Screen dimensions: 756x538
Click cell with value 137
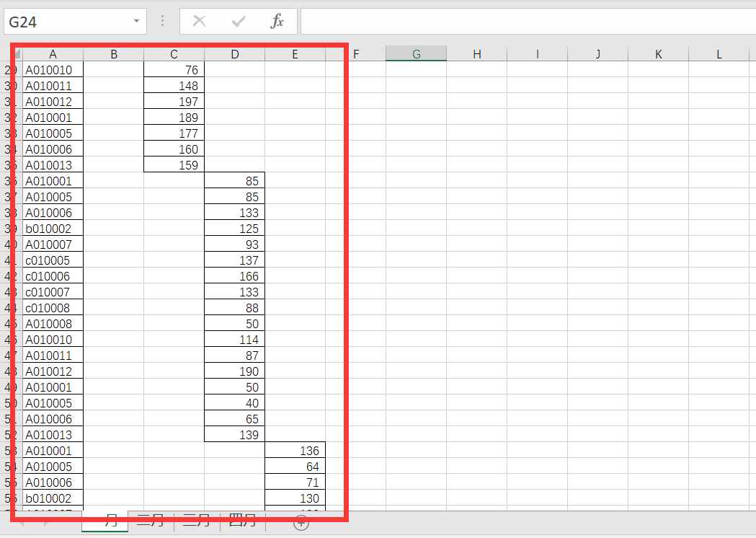coord(235,260)
